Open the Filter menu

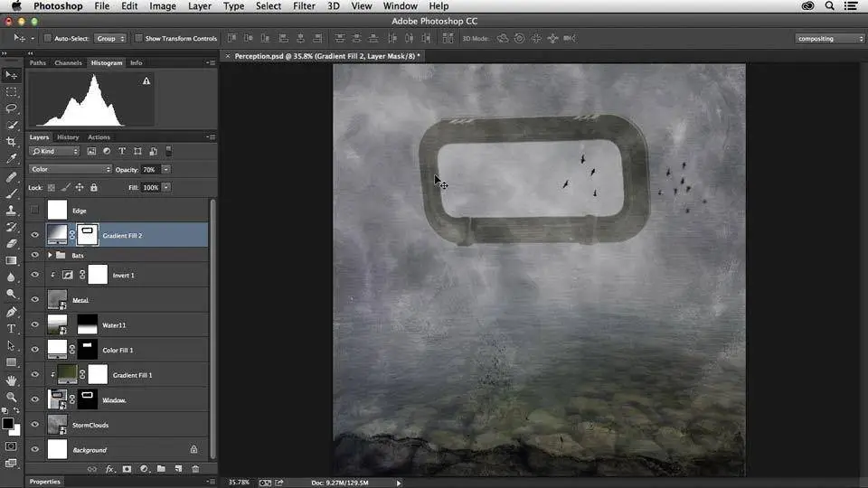(x=304, y=6)
